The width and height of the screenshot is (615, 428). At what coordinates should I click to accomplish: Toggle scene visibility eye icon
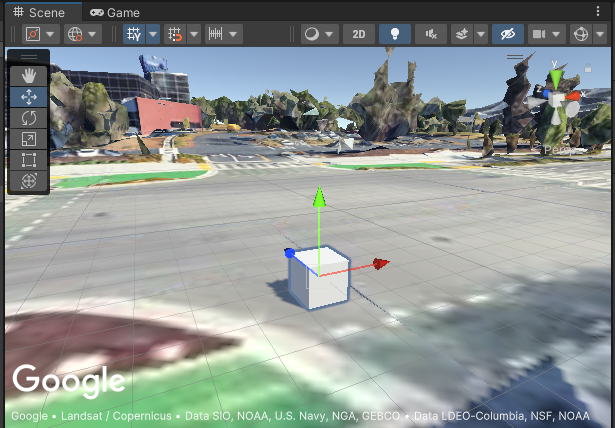(508, 34)
